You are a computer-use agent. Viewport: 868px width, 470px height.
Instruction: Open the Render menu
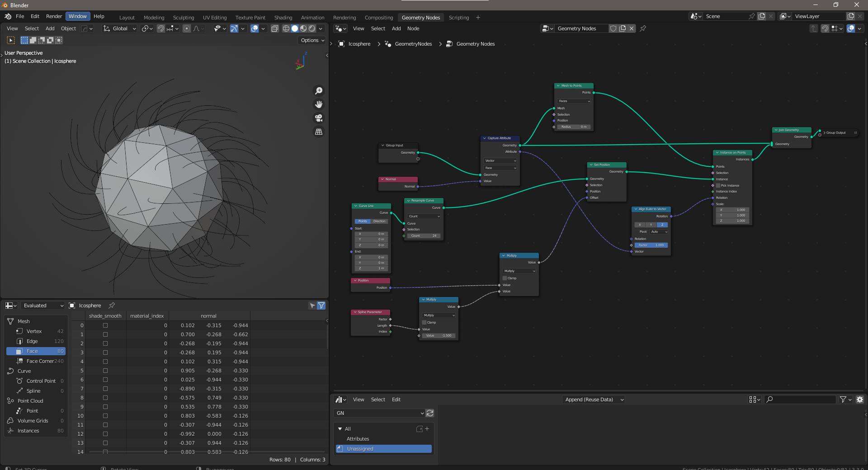point(54,16)
